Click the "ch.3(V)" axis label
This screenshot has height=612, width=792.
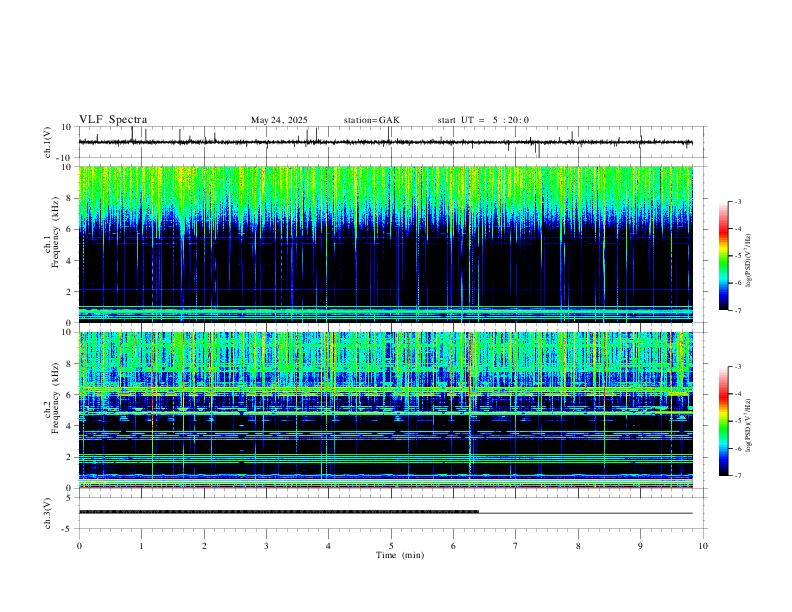coord(48,513)
